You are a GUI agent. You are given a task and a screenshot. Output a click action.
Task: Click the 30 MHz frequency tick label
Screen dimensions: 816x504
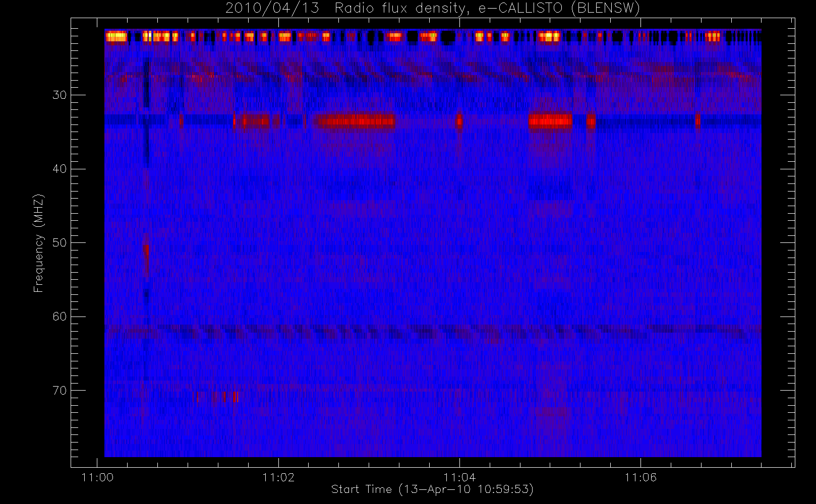[x=60, y=95]
